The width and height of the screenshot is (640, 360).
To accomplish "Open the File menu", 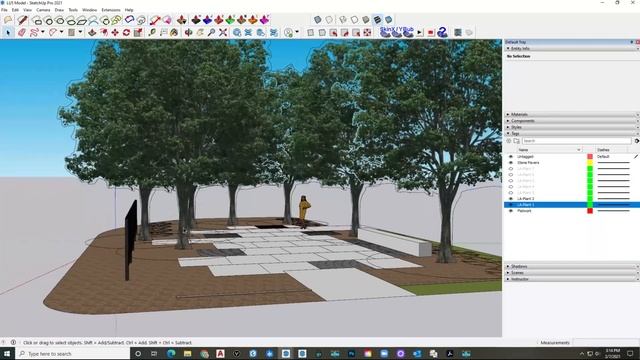I will 4,10.
